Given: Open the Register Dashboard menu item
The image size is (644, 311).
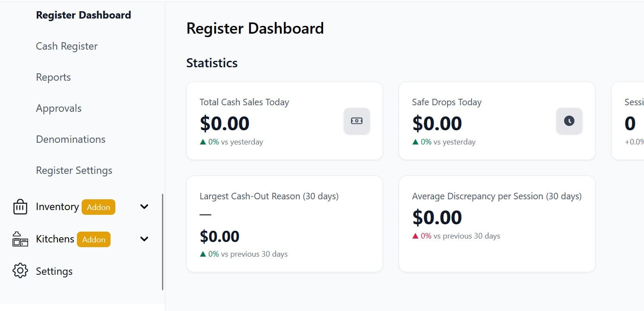Looking at the screenshot, I should pyautogui.click(x=83, y=15).
